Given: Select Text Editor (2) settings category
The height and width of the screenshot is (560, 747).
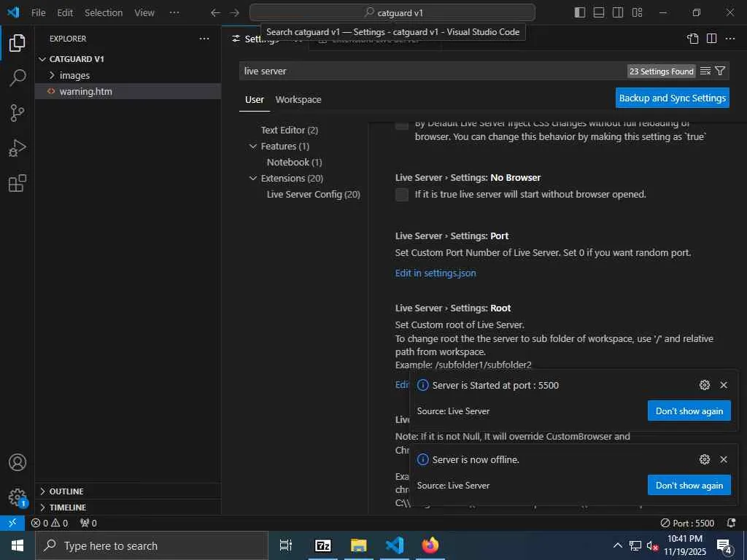Looking at the screenshot, I should pos(289,130).
